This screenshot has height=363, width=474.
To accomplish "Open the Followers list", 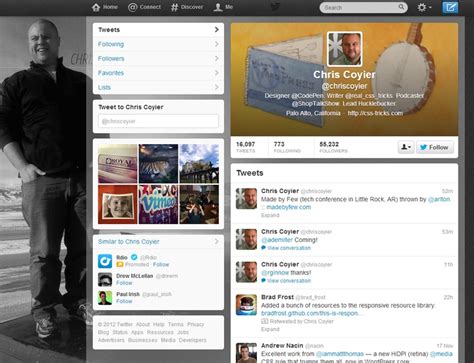I will 158,58.
